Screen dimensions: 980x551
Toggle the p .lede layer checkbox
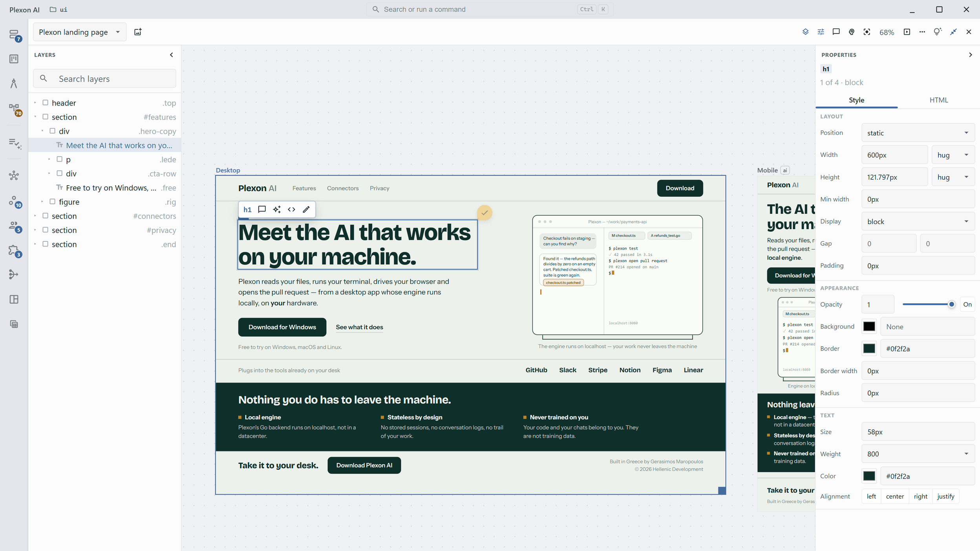(59, 159)
